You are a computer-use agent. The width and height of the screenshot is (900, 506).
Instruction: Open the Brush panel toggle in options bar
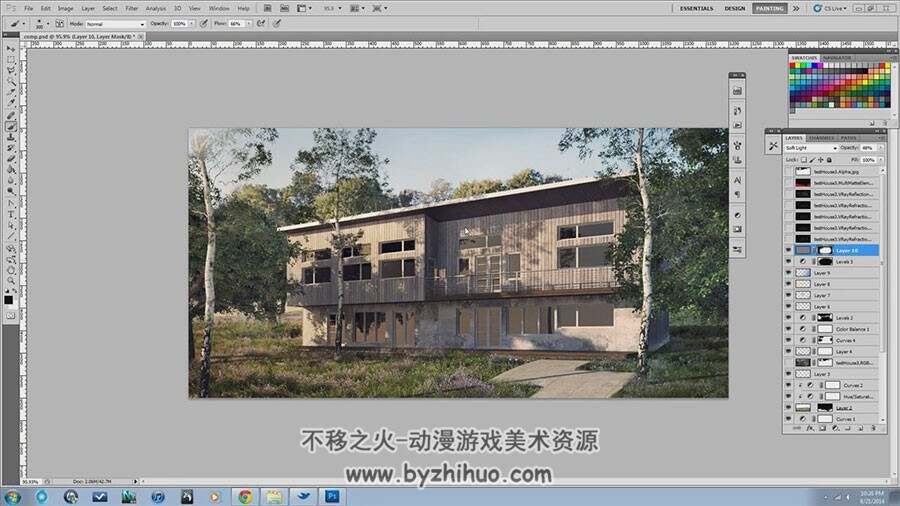click(x=60, y=24)
